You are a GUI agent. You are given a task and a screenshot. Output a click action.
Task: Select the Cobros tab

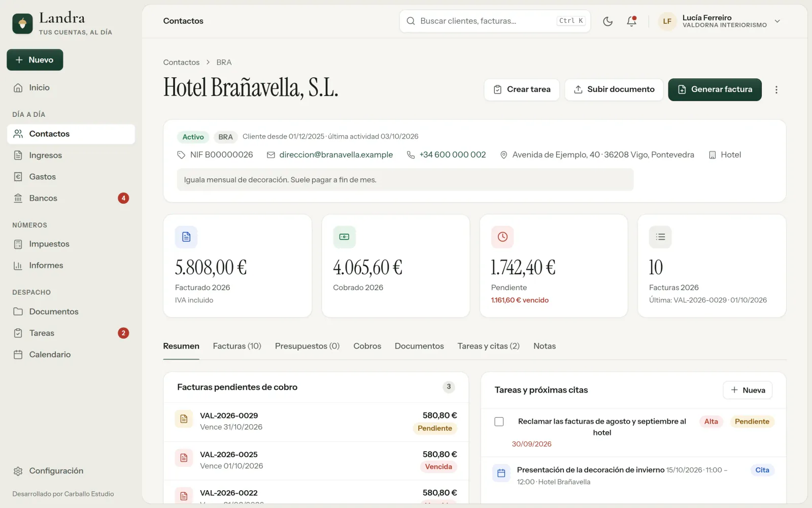tap(367, 346)
